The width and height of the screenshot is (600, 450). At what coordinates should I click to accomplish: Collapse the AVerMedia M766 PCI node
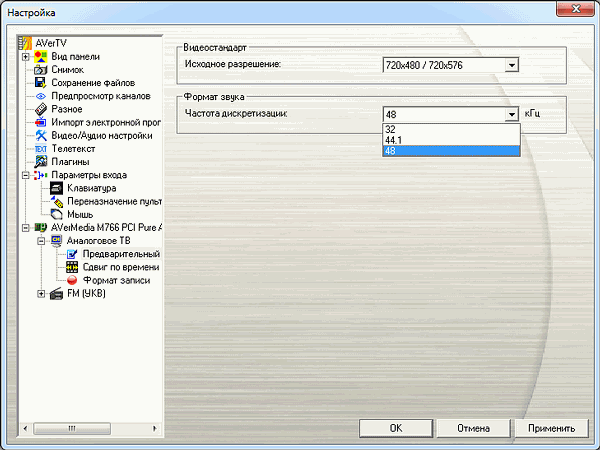pyautogui.click(x=25, y=228)
